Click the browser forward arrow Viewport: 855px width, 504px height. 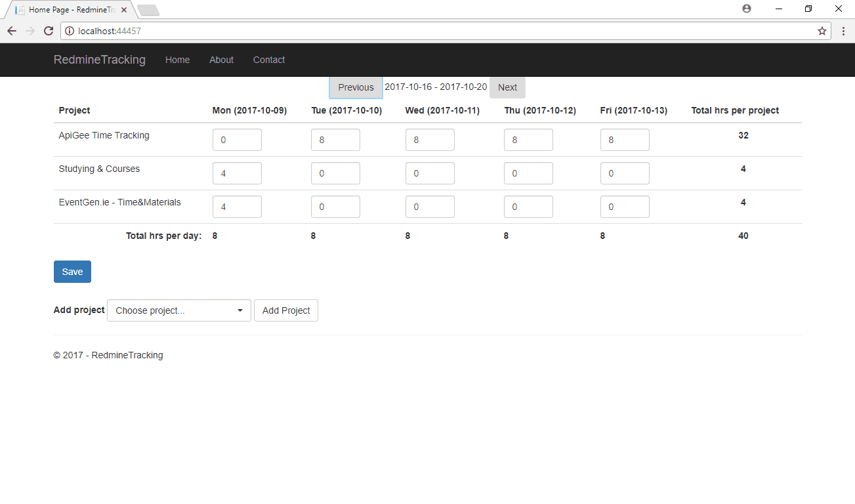point(30,31)
